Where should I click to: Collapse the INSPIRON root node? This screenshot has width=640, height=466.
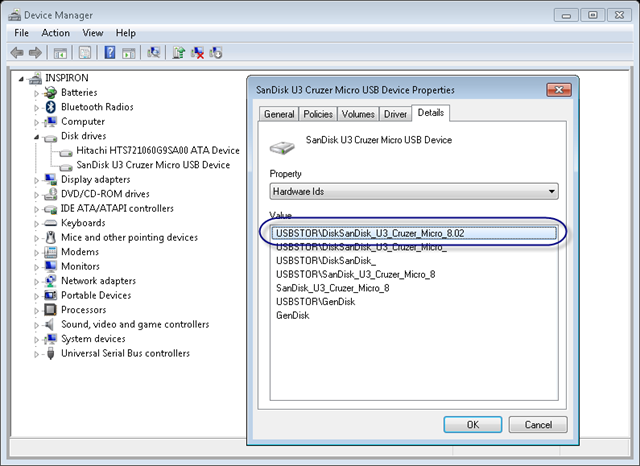pyautogui.click(x=21, y=79)
